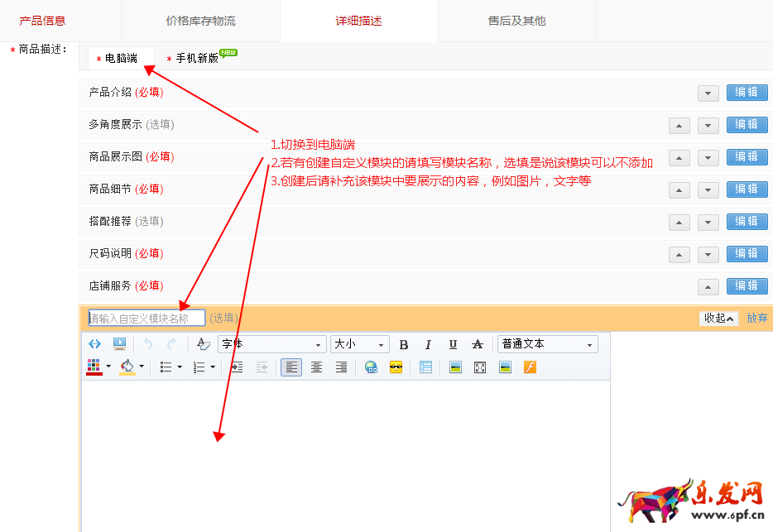
Task: Click image icon right of the table icon
Action: [x=455, y=367]
